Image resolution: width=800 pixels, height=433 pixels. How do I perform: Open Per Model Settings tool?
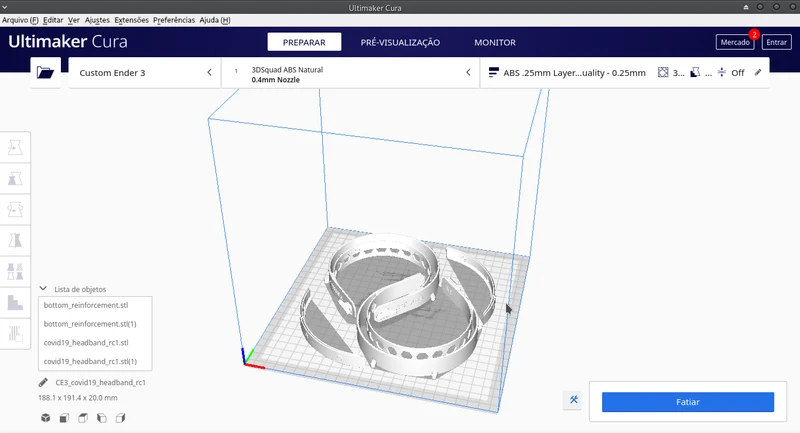[15, 271]
